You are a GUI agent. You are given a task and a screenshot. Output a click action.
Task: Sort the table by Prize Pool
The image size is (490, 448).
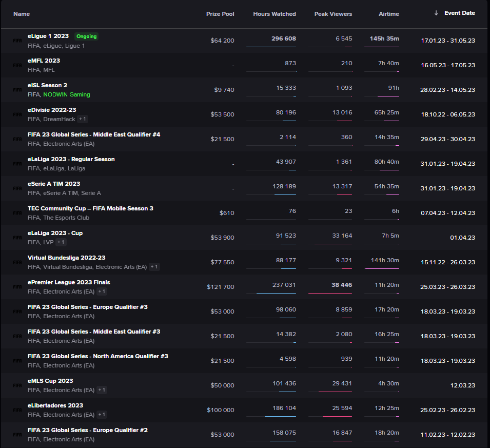click(220, 14)
